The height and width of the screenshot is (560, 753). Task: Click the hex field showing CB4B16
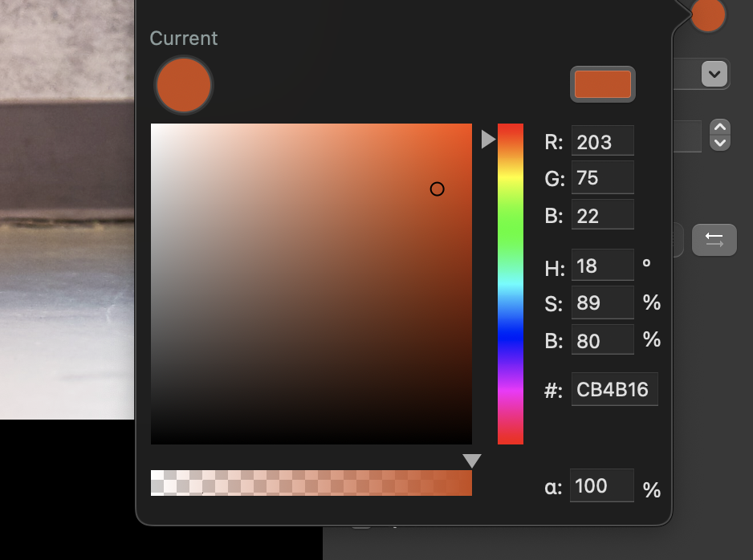click(x=614, y=389)
